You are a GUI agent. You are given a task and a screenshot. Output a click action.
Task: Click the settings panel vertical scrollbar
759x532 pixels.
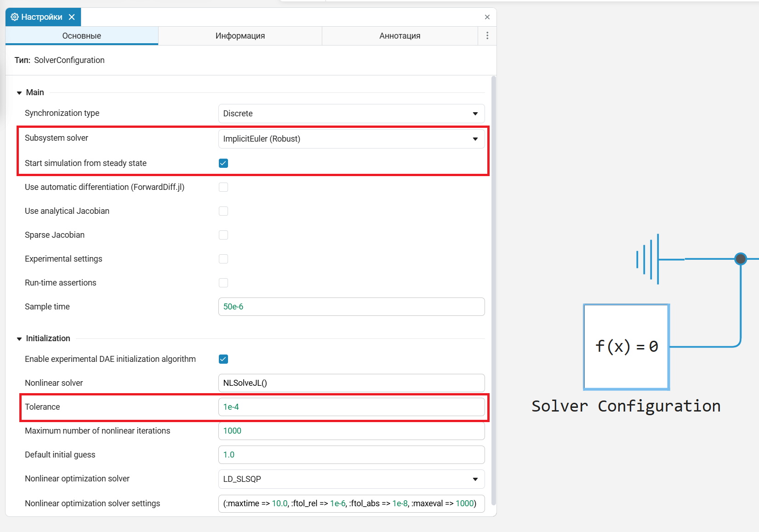pos(494,276)
